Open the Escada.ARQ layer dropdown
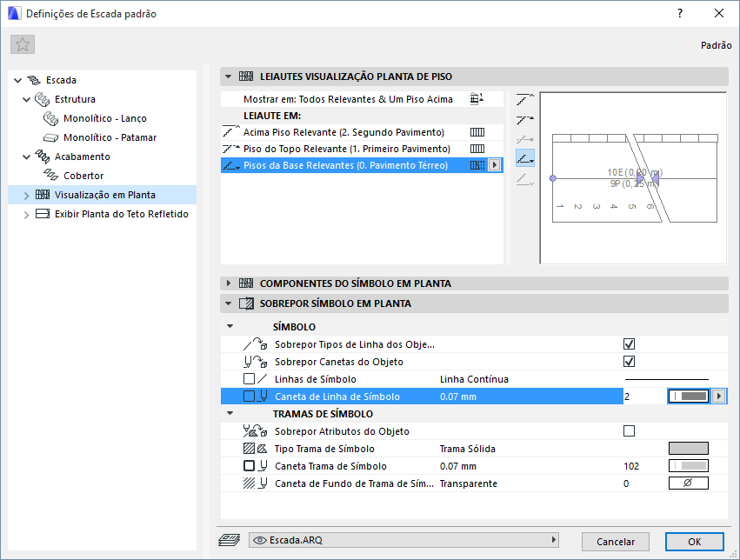Screen dimensions: 740x560 coord(404,540)
